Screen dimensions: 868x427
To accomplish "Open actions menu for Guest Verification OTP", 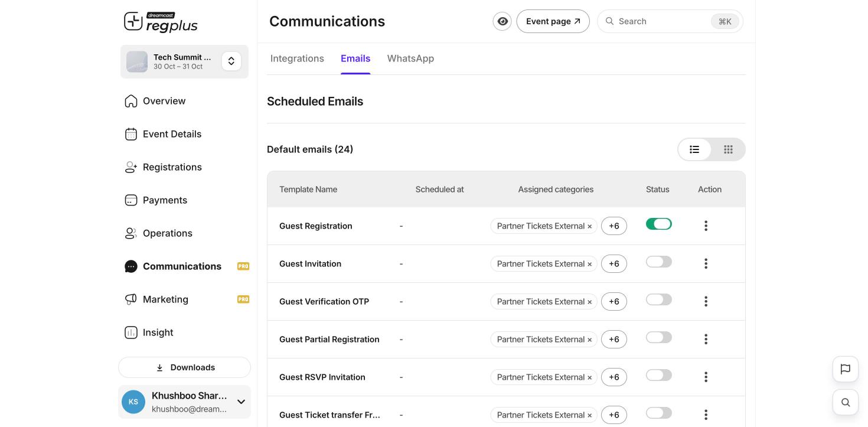I will [706, 301].
